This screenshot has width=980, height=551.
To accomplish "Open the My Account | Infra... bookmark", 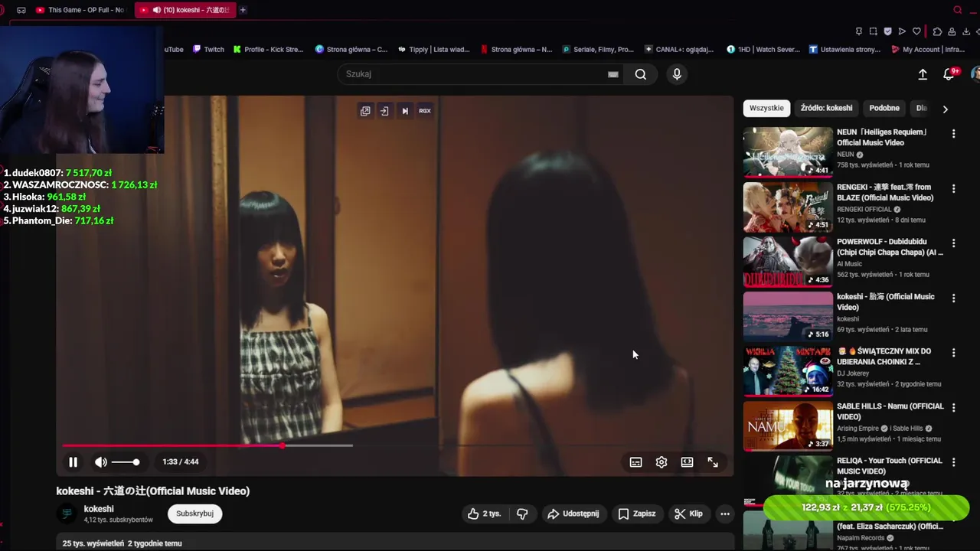I will tap(928, 49).
